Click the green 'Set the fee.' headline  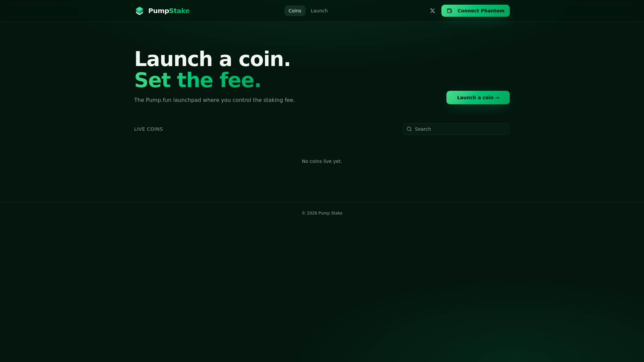pyautogui.click(x=198, y=80)
